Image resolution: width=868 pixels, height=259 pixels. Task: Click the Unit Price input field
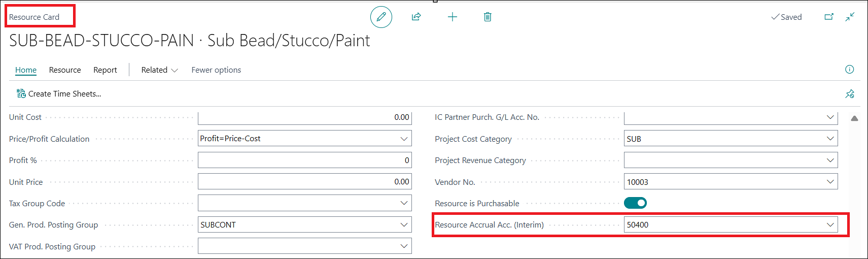point(304,182)
